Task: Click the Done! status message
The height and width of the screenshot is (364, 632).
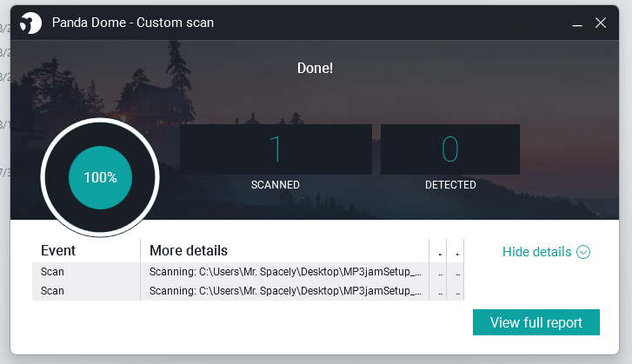Action: click(x=316, y=68)
